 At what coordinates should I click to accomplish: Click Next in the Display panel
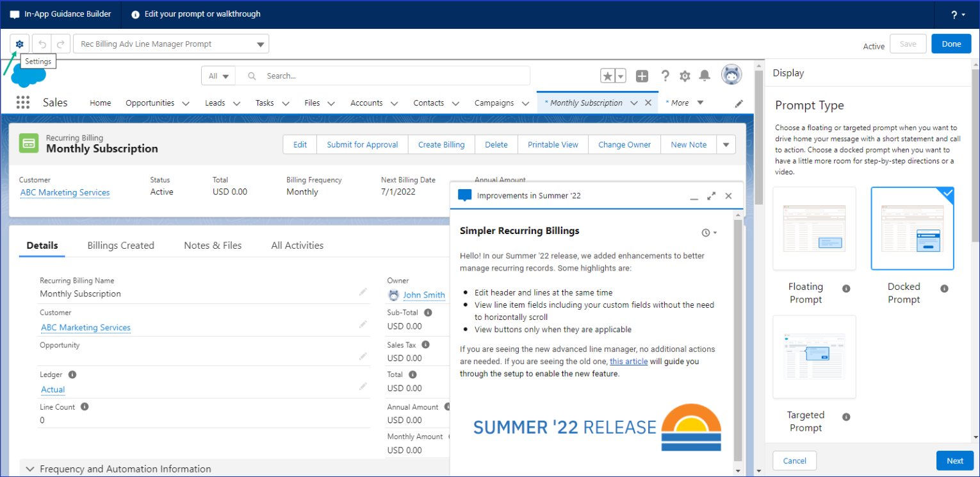955,461
